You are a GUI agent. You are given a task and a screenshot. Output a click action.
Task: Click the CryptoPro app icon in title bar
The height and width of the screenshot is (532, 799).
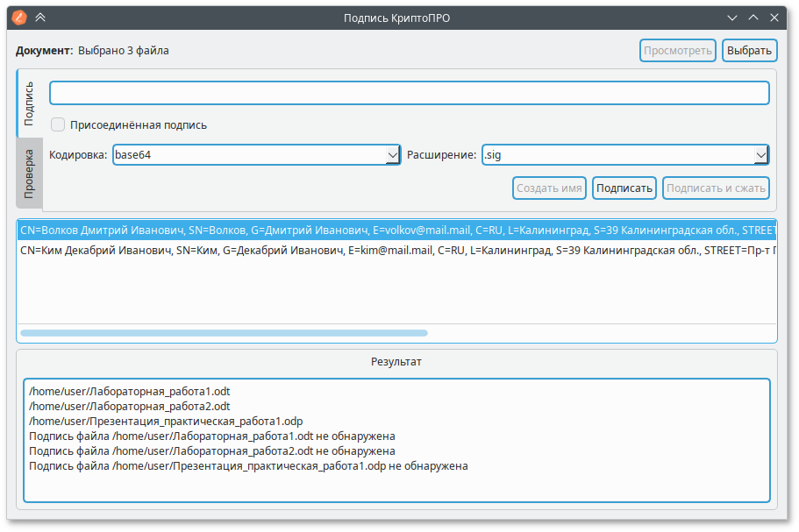click(20, 17)
